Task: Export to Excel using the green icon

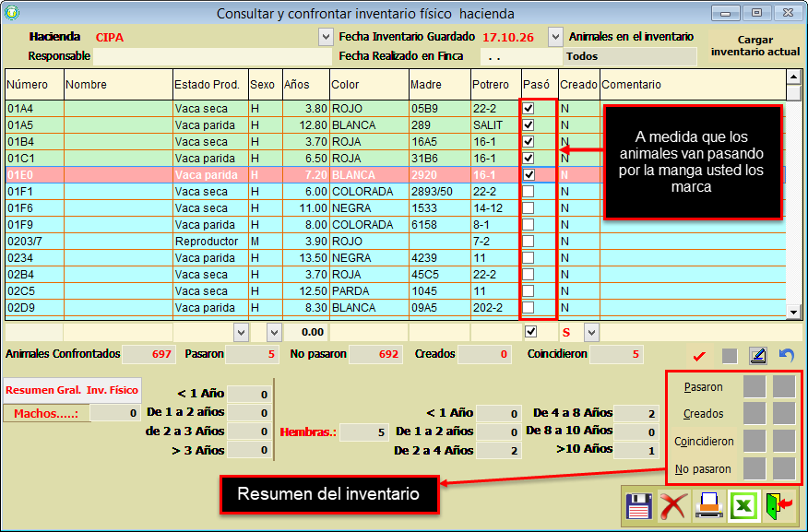Action: pyautogui.click(x=743, y=506)
